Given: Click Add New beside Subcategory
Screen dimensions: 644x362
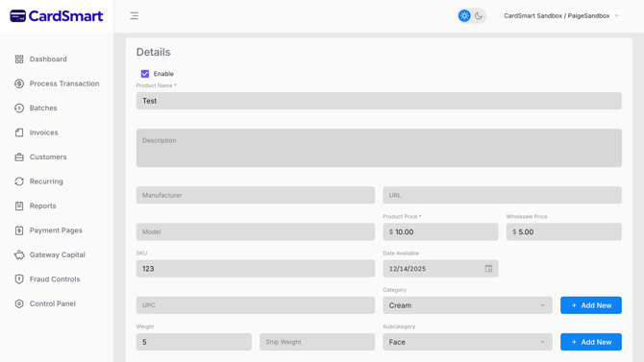Looking at the screenshot, I should pos(590,342).
